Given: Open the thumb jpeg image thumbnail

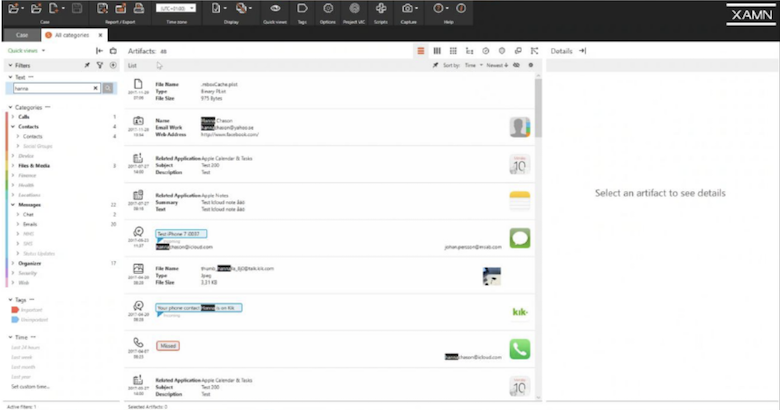Looking at the screenshot, I should 491,276.
